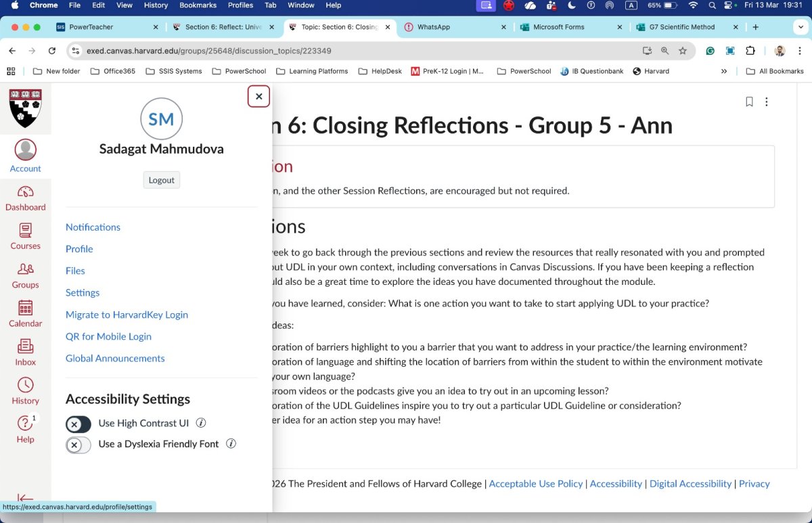Show hidden bookmarks chevron

tap(724, 71)
